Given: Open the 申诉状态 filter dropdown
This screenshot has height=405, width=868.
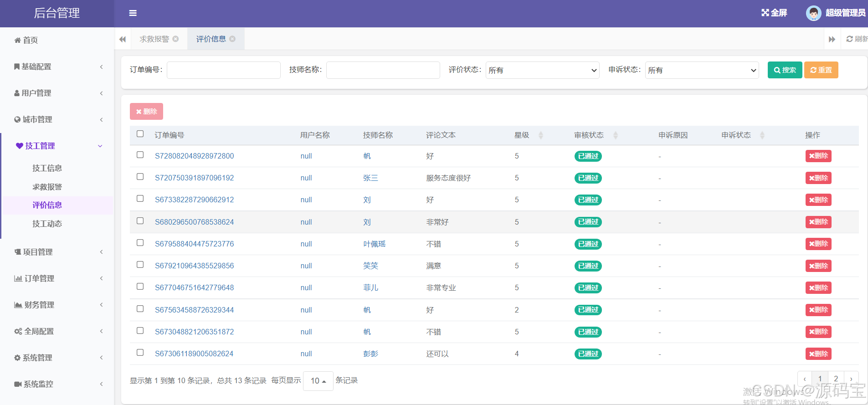Looking at the screenshot, I should tap(702, 70).
